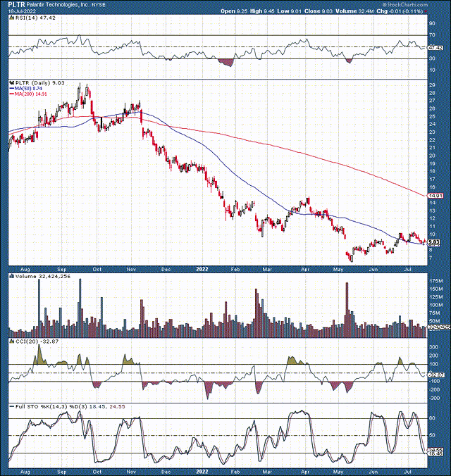Click the Open 9.25 value in the header
This screenshot has width=451, height=476.
[x=234, y=11]
